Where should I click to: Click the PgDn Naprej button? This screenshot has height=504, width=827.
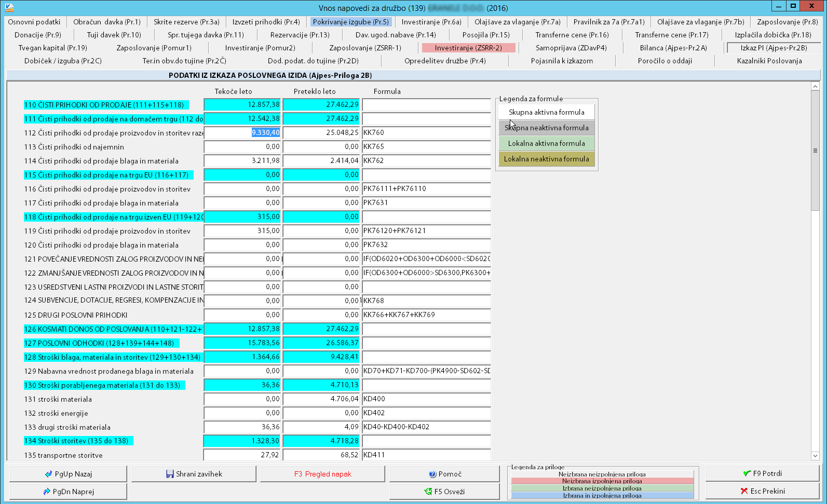click(68, 492)
